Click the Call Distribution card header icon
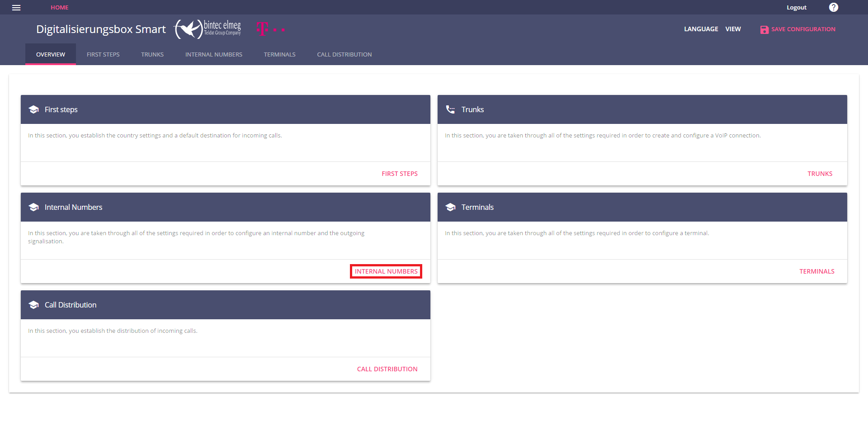 tap(33, 305)
